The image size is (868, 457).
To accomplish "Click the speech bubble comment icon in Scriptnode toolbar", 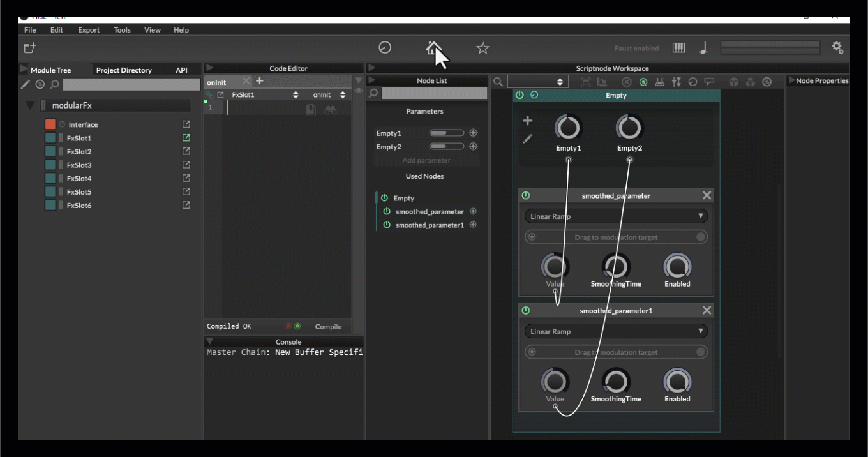I will pyautogui.click(x=709, y=82).
